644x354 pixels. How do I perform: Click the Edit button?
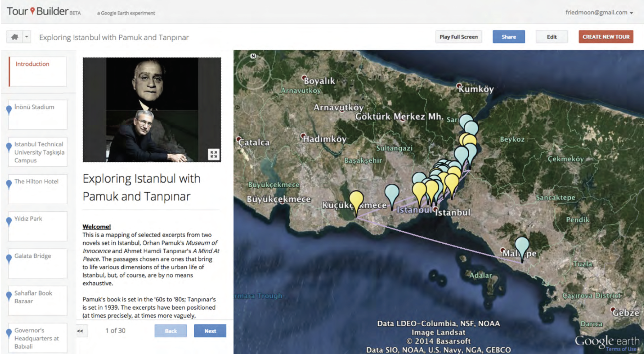coord(552,37)
